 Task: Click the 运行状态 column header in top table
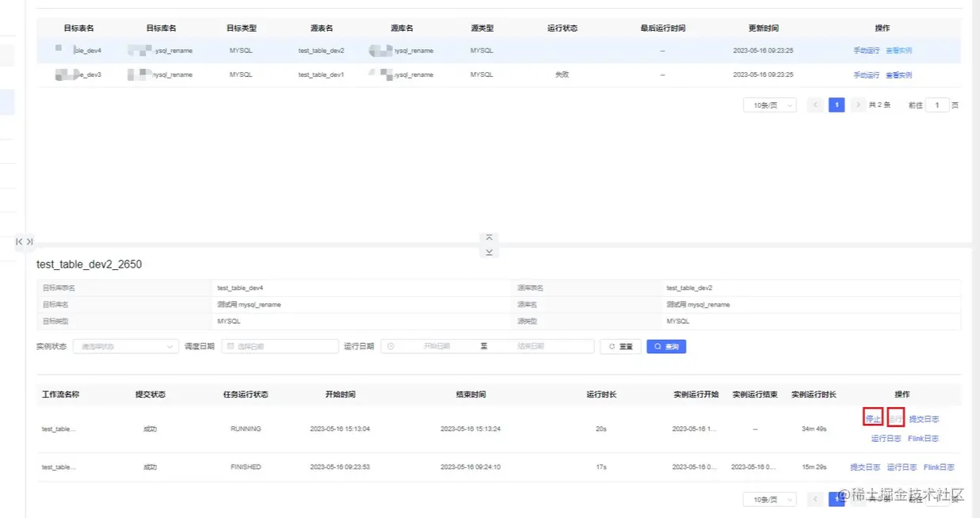click(562, 28)
